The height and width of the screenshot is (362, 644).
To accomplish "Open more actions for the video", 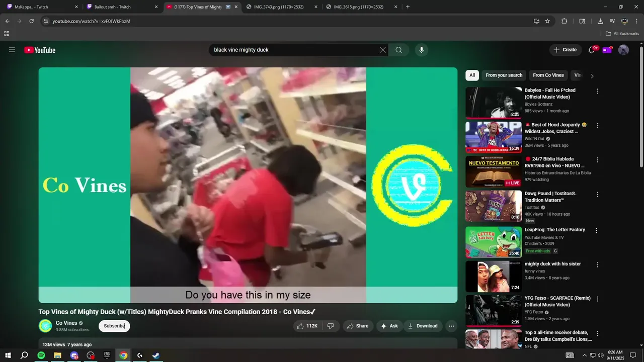I will coord(451,326).
